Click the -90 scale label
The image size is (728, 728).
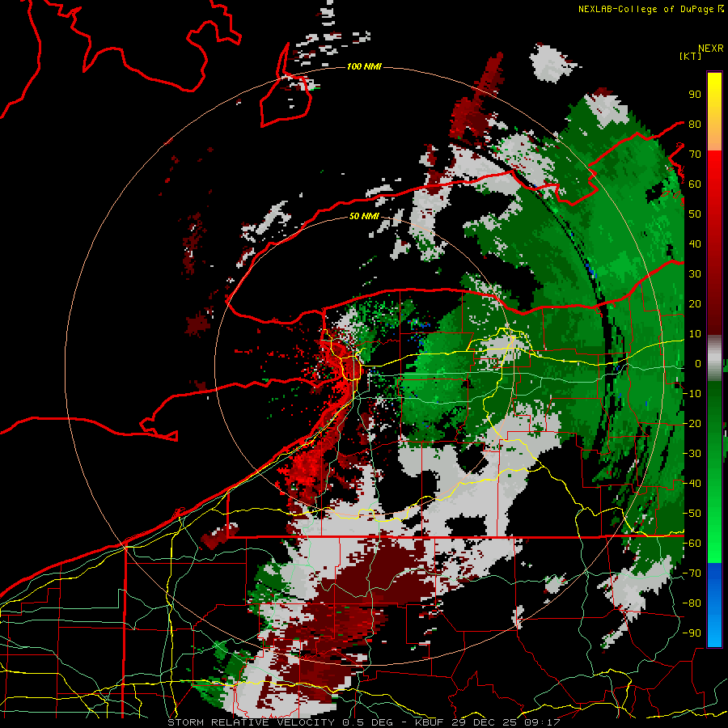coord(692,633)
